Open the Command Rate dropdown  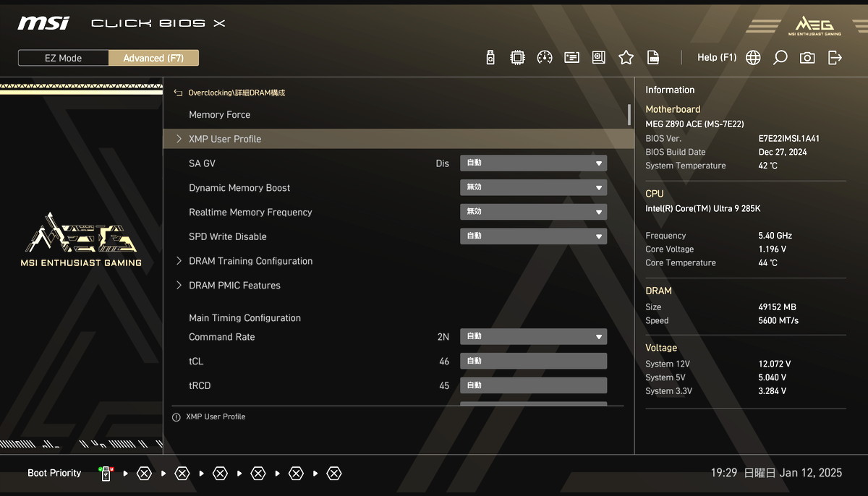point(533,337)
